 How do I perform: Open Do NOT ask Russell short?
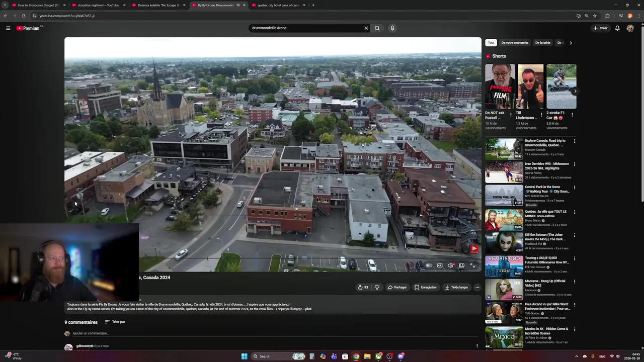click(500, 86)
